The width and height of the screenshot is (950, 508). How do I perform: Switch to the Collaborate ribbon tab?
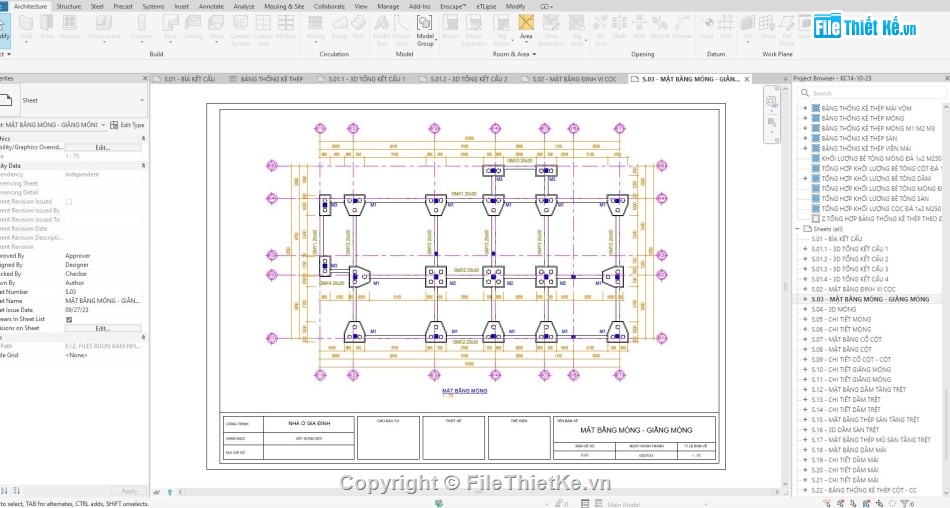coord(329,6)
